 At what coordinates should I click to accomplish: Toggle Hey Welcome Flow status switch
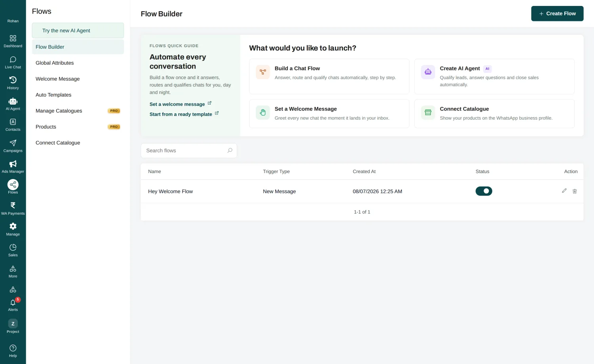(x=484, y=191)
